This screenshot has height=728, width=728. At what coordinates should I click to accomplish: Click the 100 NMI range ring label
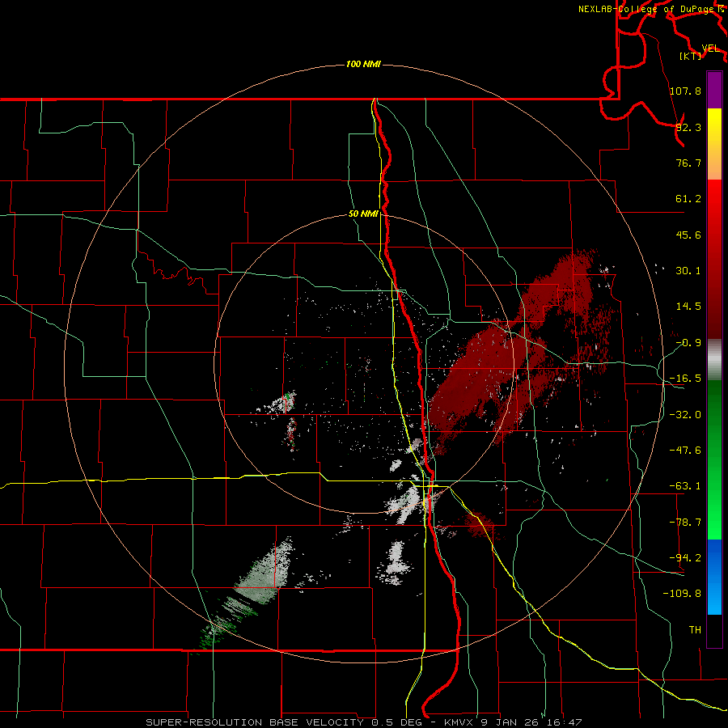pyautogui.click(x=363, y=64)
